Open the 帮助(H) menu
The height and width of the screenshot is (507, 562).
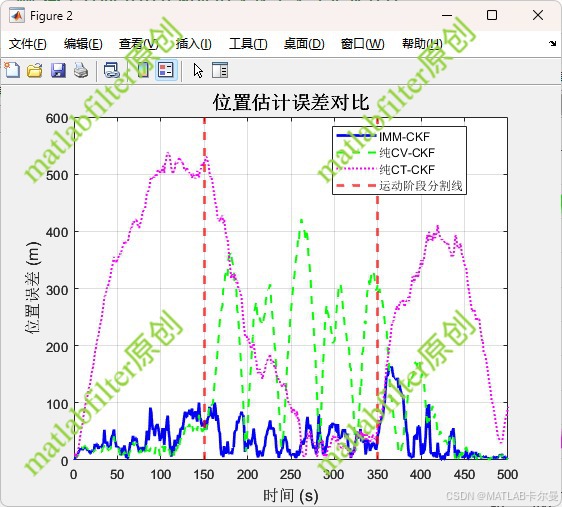click(422, 44)
